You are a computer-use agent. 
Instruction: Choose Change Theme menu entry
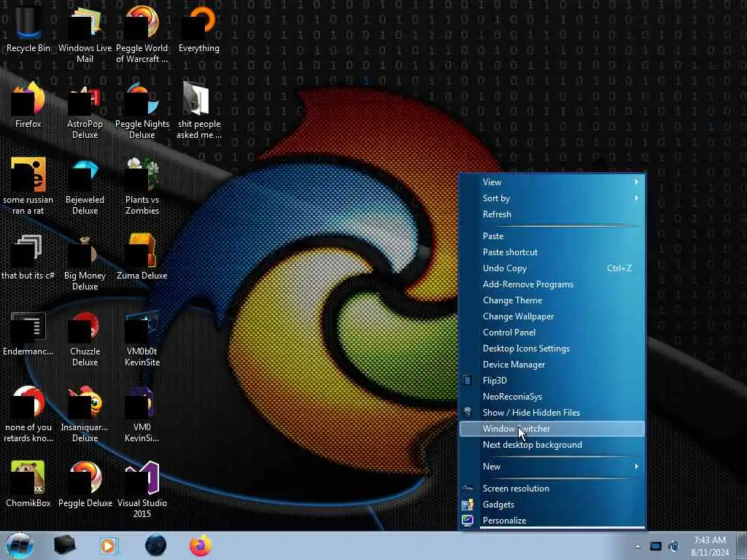point(552,300)
